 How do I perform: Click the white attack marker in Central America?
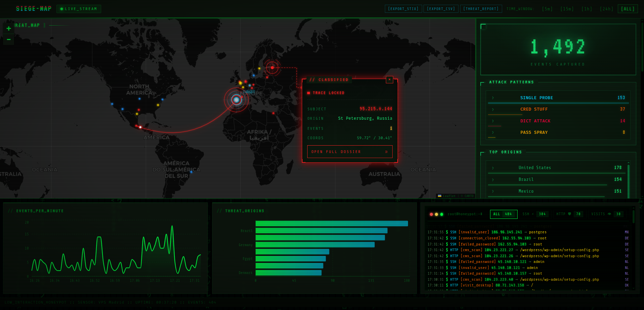click(140, 127)
